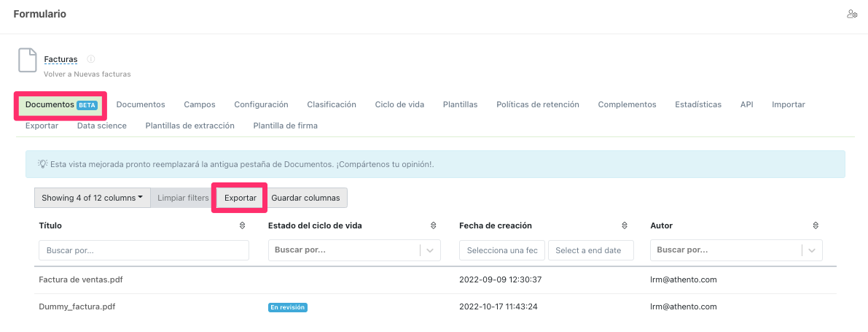
Task: Switch to Plantillas tab
Action: 460,104
